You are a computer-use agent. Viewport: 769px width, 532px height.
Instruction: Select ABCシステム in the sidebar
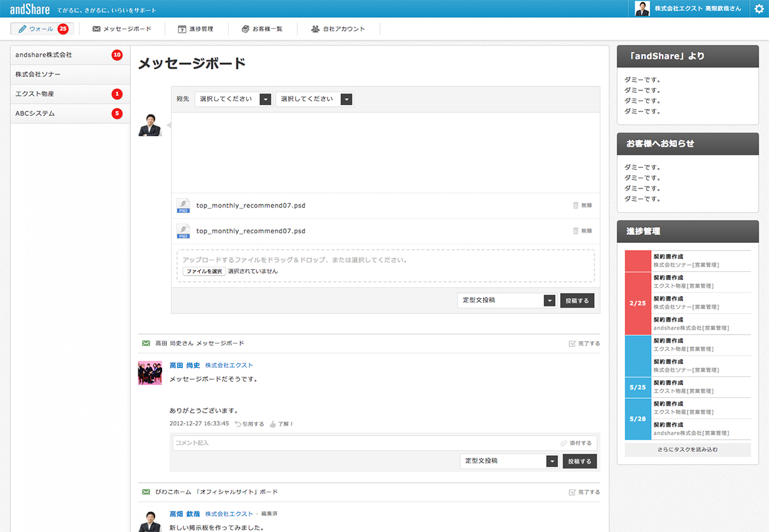pyautogui.click(x=70, y=113)
